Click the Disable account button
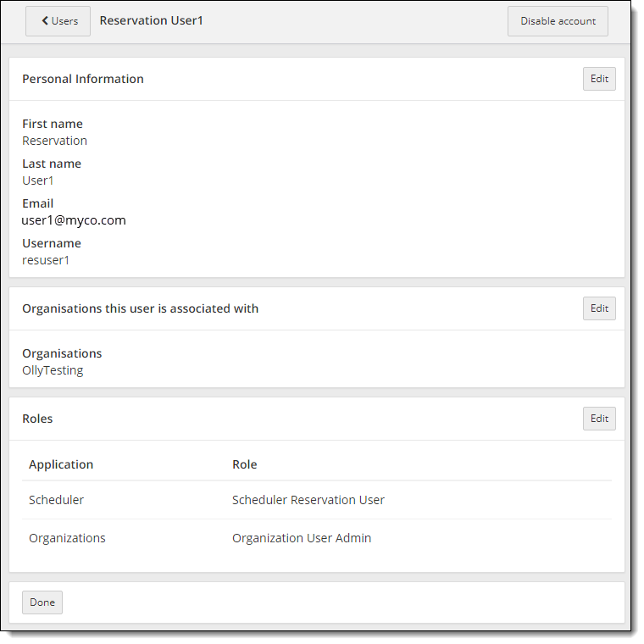 click(558, 21)
